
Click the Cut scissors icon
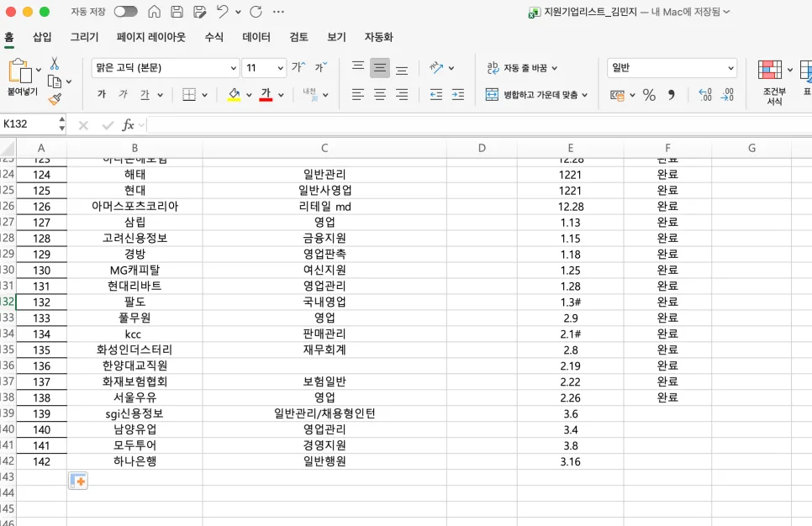coord(55,64)
